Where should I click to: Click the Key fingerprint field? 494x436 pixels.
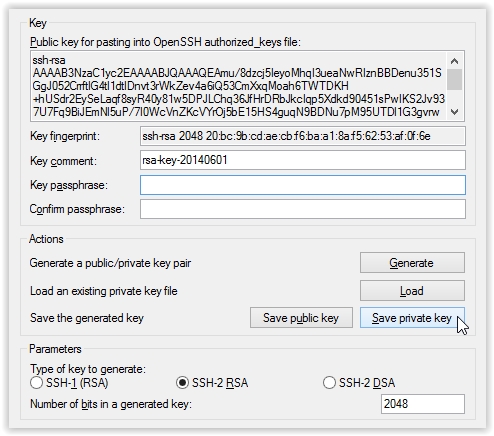point(303,136)
